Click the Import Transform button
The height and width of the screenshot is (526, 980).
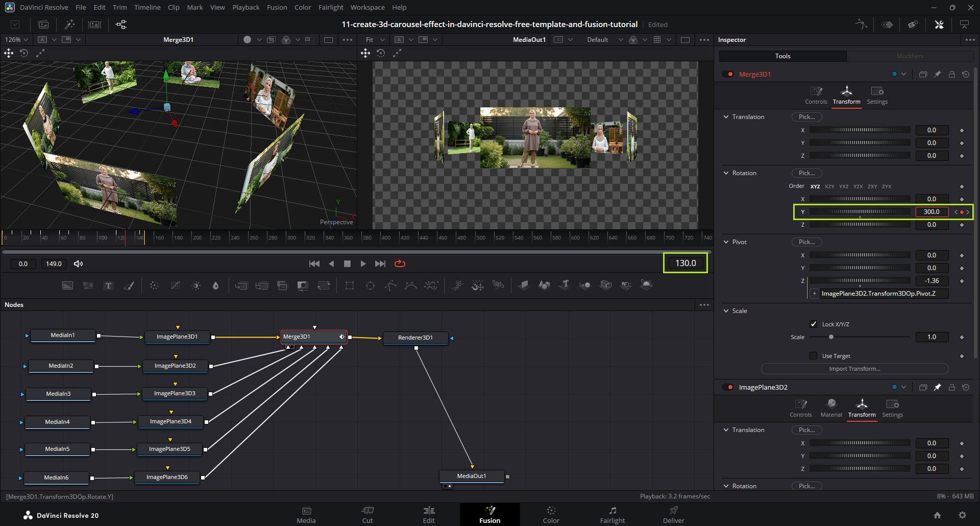coord(854,369)
